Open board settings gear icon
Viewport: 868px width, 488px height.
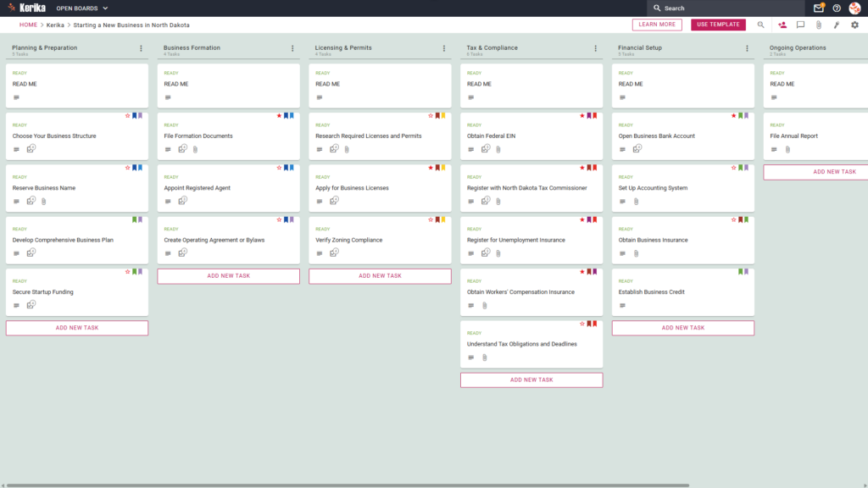854,25
